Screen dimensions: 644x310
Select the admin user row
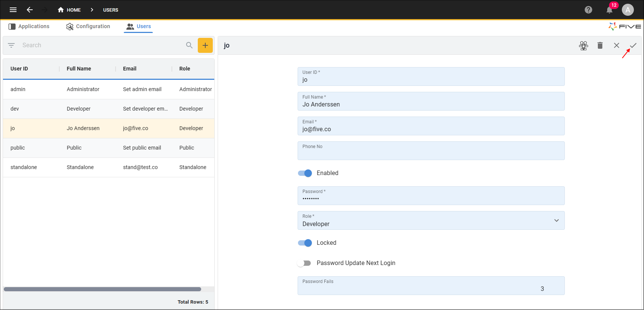coord(108,89)
